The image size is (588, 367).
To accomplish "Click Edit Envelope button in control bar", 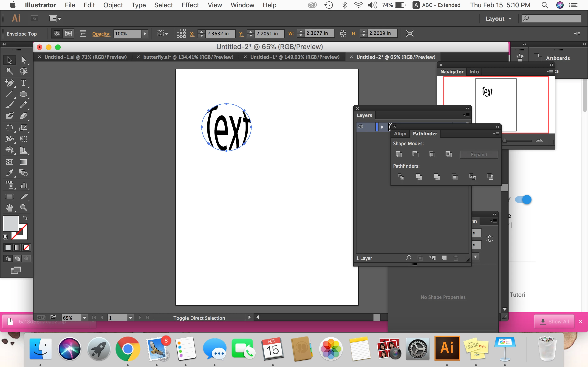I will (x=57, y=33).
